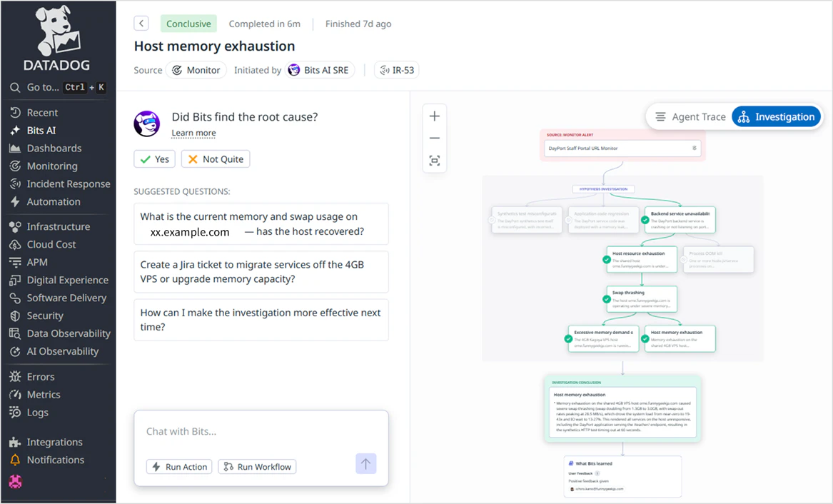The width and height of the screenshot is (833, 504).
Task: Answer Not Quite to root cause question
Action: click(216, 159)
